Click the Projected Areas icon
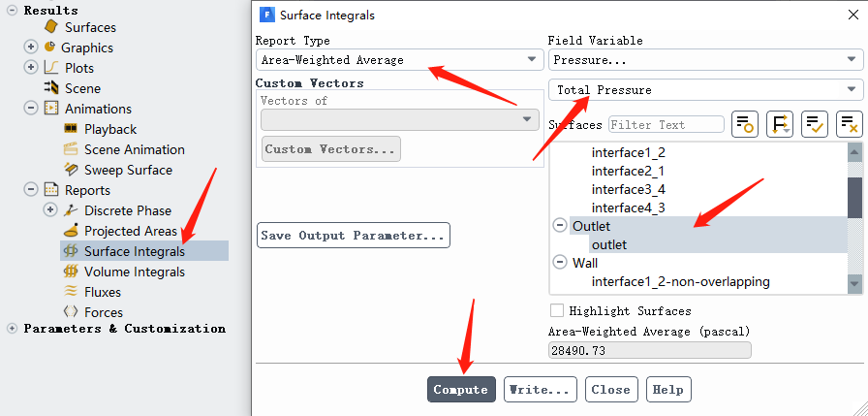868x416 pixels. [71, 231]
